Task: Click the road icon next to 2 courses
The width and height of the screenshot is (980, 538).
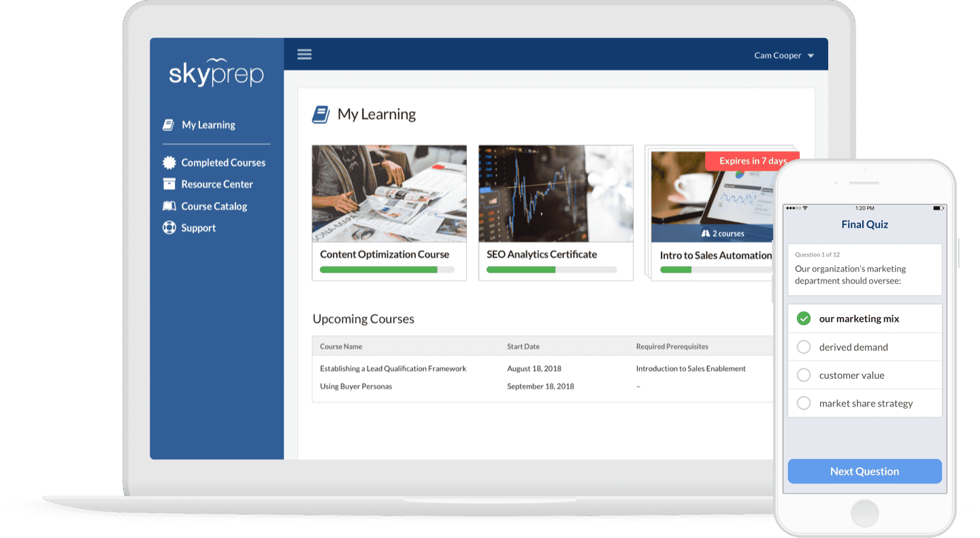Action: point(706,233)
